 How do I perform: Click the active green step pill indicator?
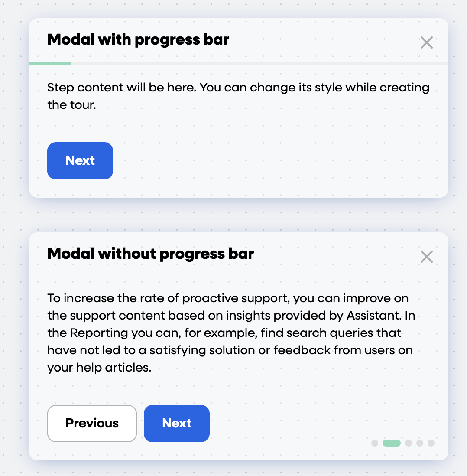(392, 443)
